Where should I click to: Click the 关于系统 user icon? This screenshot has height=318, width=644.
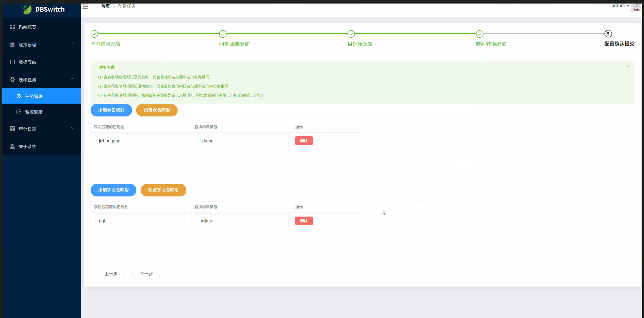click(12, 146)
